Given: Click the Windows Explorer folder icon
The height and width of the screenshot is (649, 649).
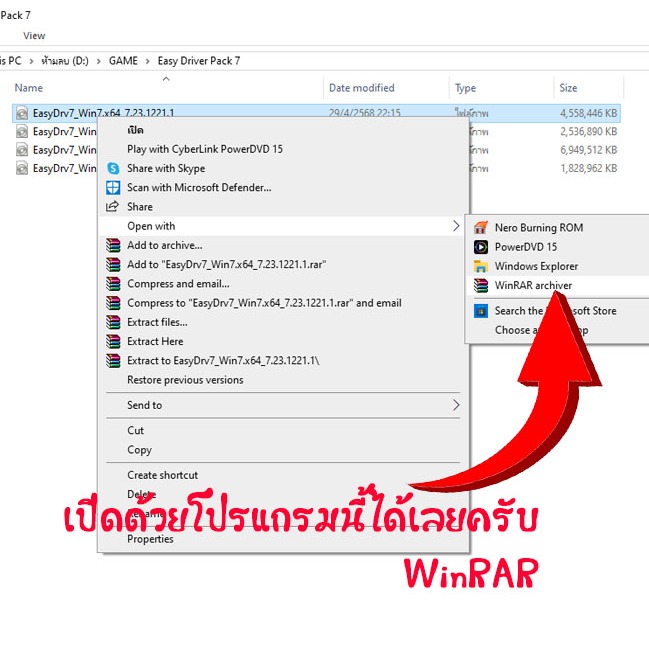Looking at the screenshot, I should click(480, 267).
